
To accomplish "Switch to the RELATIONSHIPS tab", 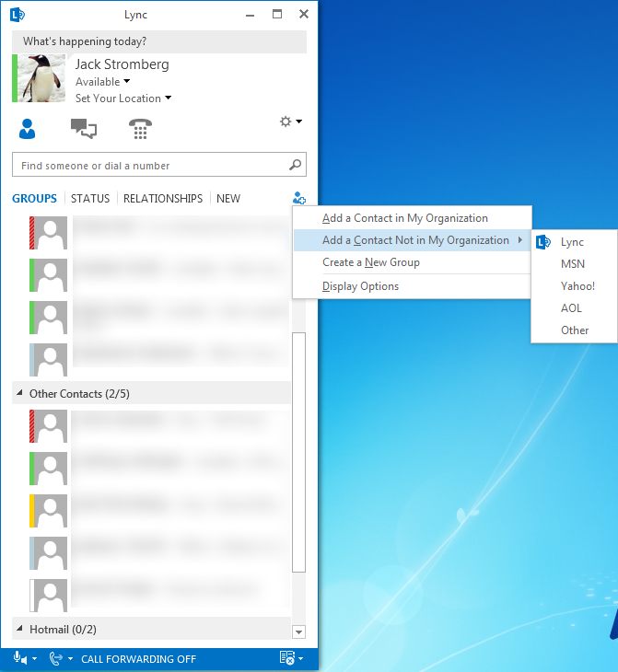I will pyautogui.click(x=163, y=199).
